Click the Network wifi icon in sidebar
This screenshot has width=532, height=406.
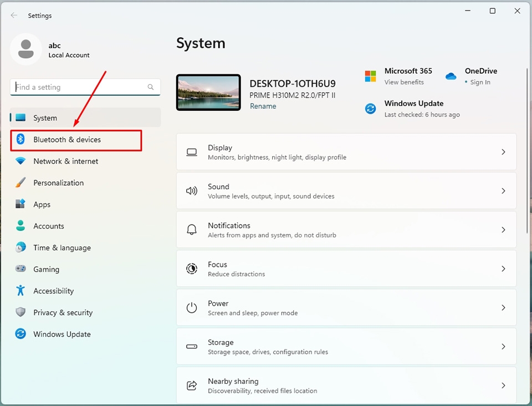pos(21,161)
